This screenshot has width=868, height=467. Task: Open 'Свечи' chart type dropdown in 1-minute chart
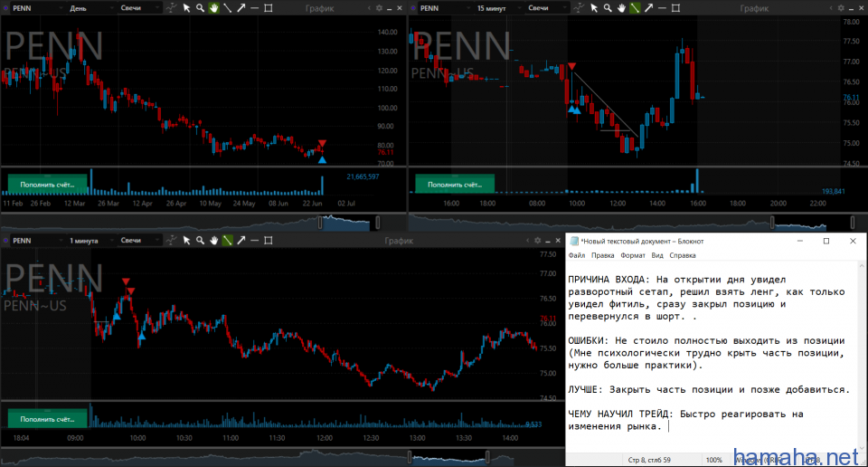point(139,241)
